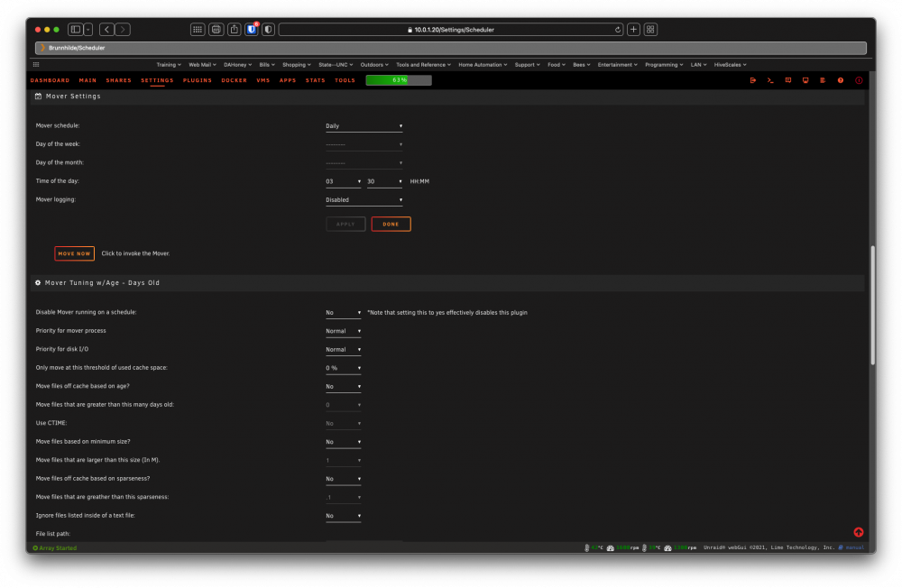Open the minutes dropdown showing 30

[x=384, y=181]
